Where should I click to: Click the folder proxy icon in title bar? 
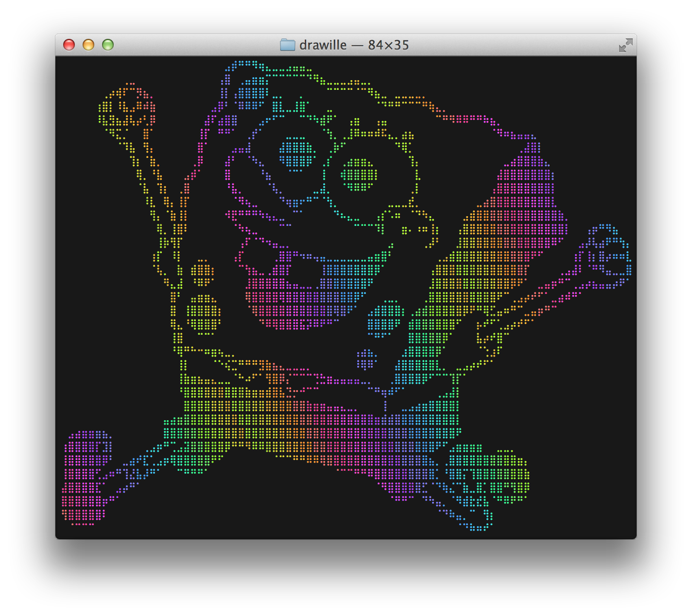point(288,45)
